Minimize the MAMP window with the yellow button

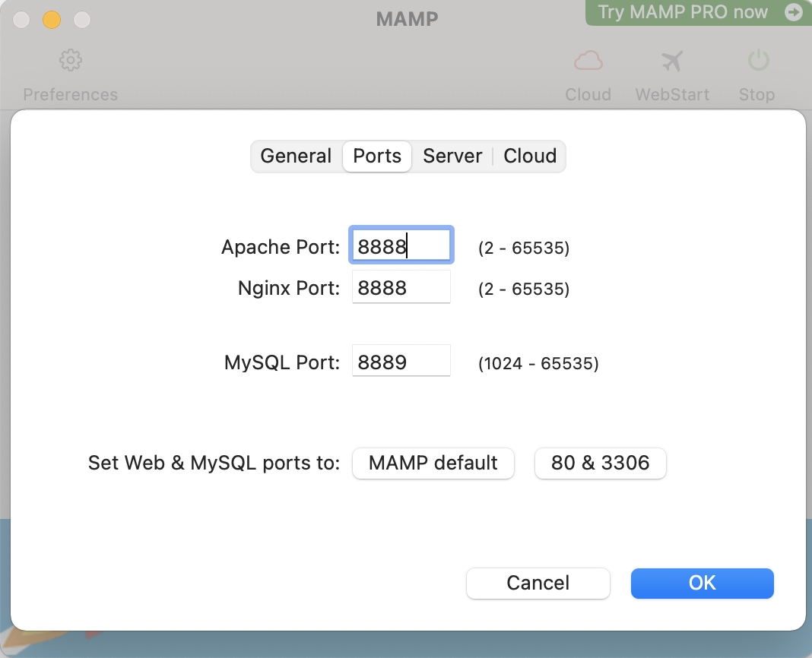pyautogui.click(x=52, y=20)
